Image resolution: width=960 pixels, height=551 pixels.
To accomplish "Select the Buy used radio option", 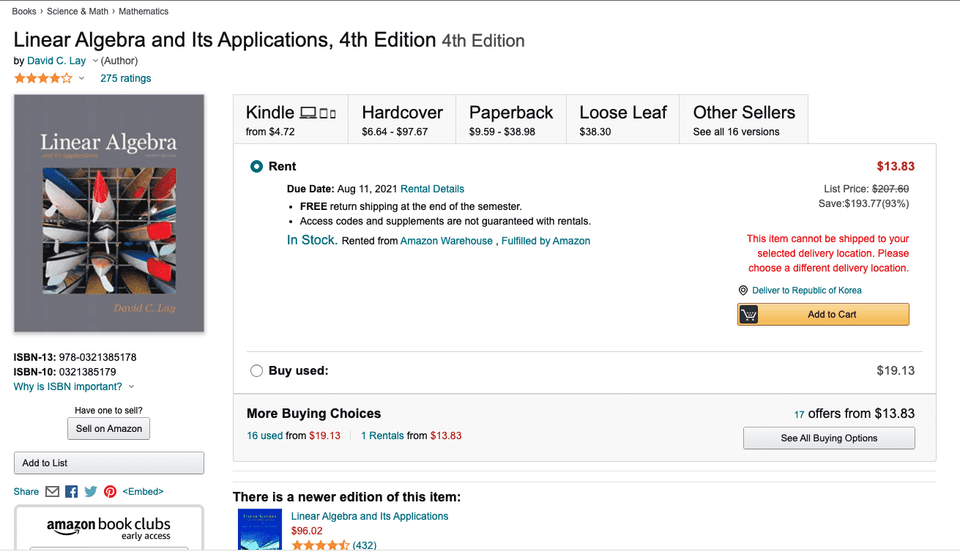I will 257,371.
